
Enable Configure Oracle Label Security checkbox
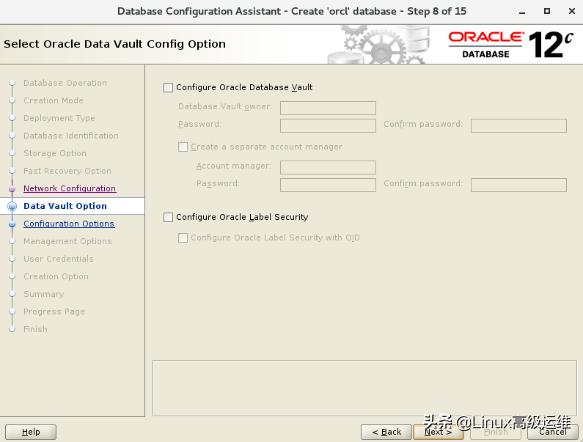coord(168,217)
